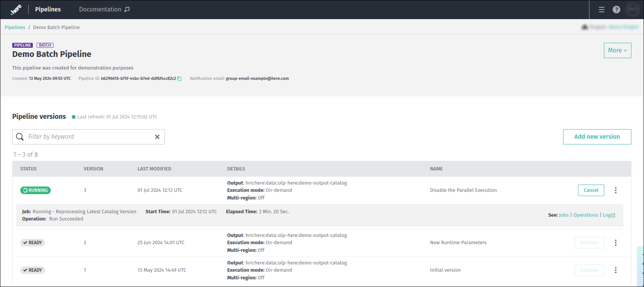644x287 pixels.
Task: Activate version 2 New Runtime Parameters
Action: pyautogui.click(x=589, y=243)
